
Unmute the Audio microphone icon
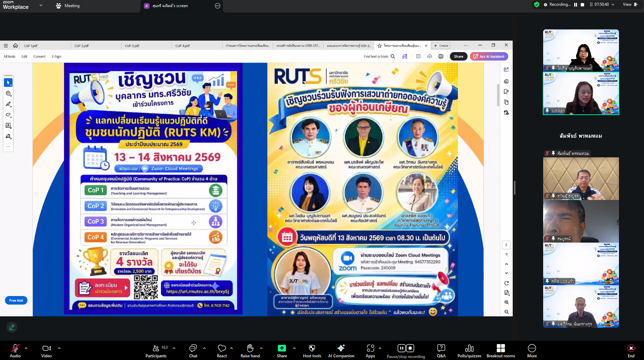pos(15,348)
